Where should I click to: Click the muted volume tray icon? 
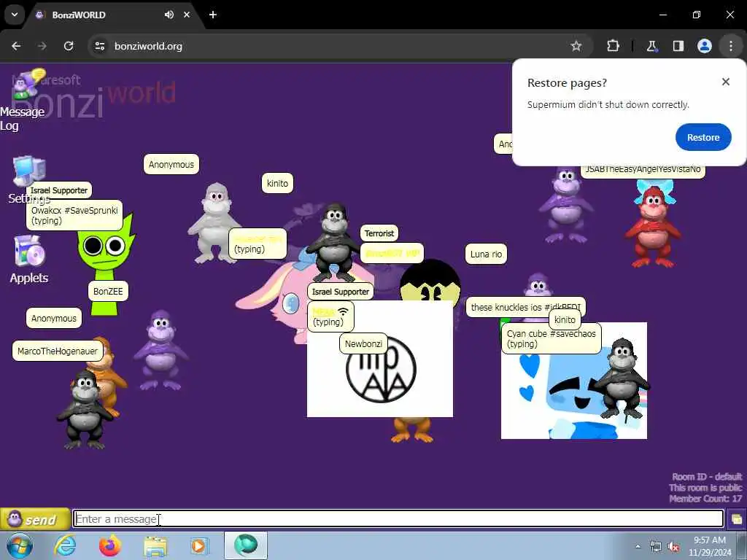pos(673,547)
